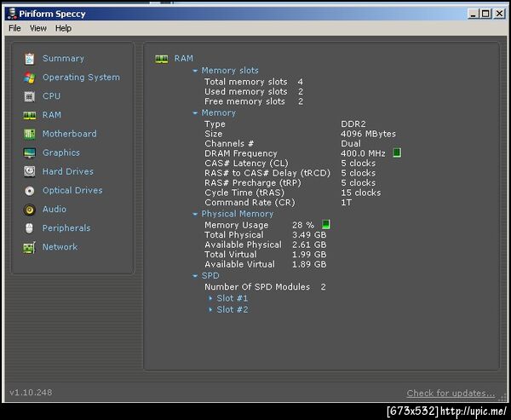This screenshot has width=511, height=420.
Task: Click the Hard Drives disk icon
Action: click(x=29, y=171)
